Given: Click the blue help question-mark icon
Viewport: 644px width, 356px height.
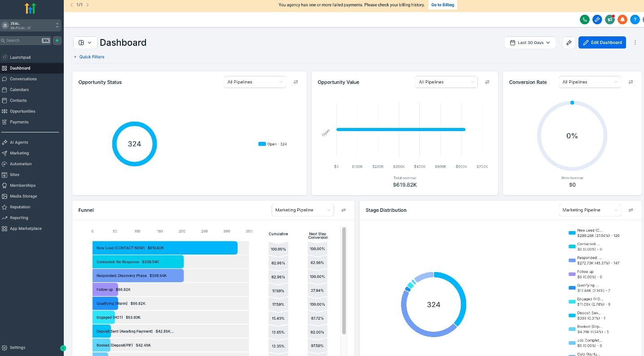Looking at the screenshot, I should click(634, 19).
